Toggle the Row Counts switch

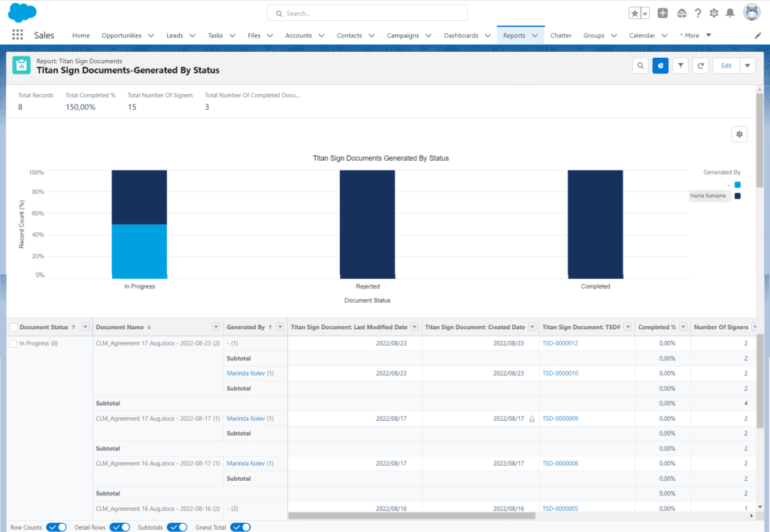(x=56, y=527)
